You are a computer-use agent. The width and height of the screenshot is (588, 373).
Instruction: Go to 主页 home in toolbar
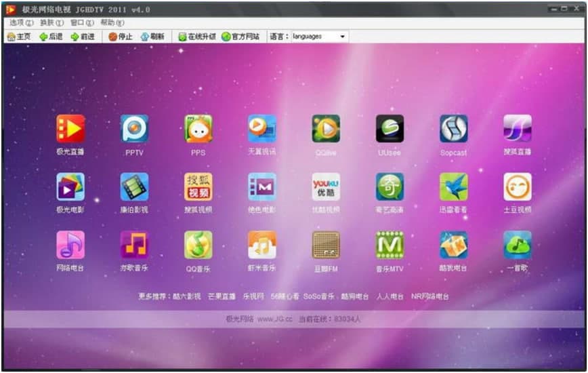click(19, 37)
